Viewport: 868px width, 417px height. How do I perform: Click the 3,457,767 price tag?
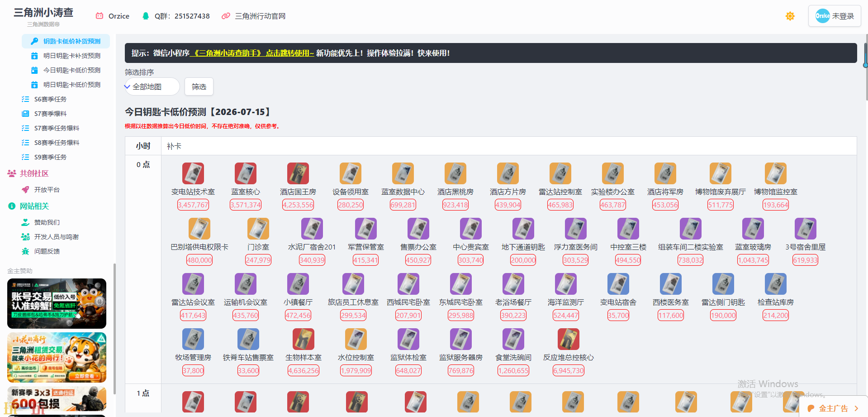tap(193, 205)
